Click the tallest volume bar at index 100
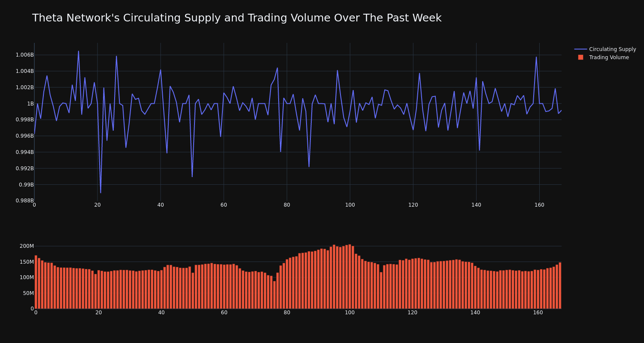 point(350,277)
